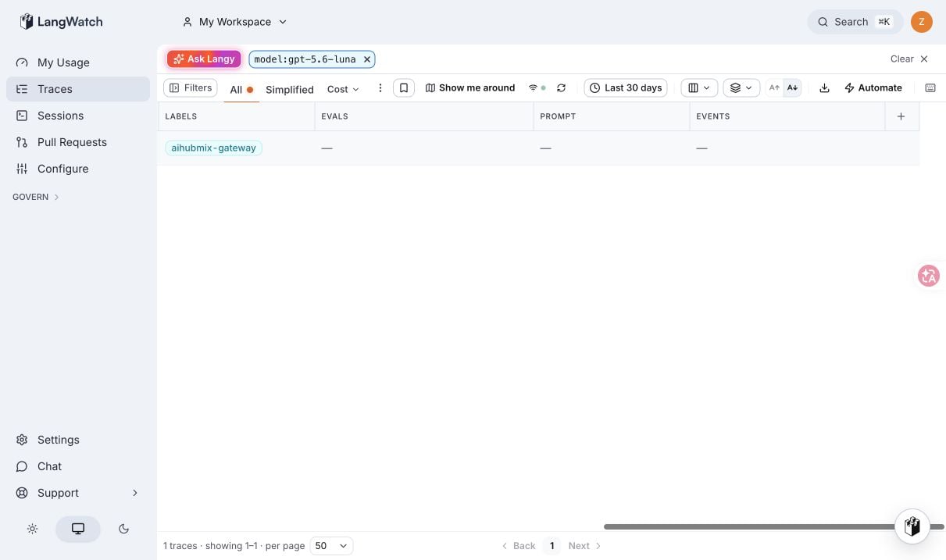Go to Traces page
The height and width of the screenshot is (560, 946).
[78, 89]
